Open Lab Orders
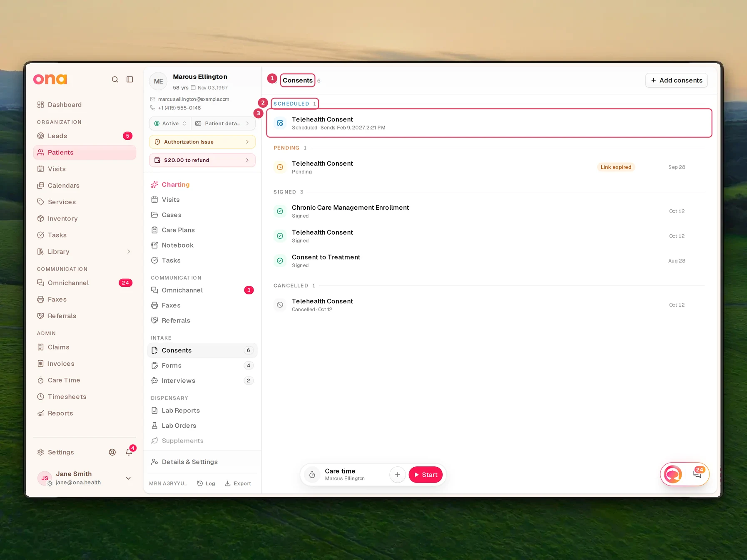This screenshot has width=747, height=560. tap(202, 426)
